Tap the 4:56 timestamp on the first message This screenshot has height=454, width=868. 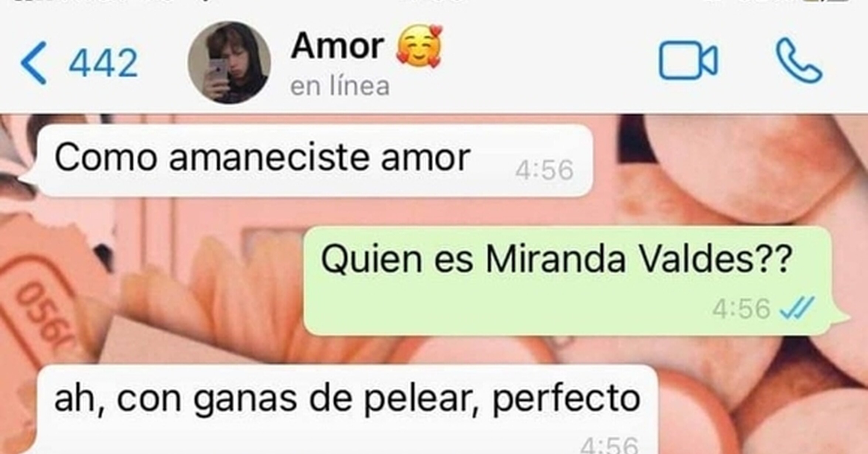coord(544,170)
